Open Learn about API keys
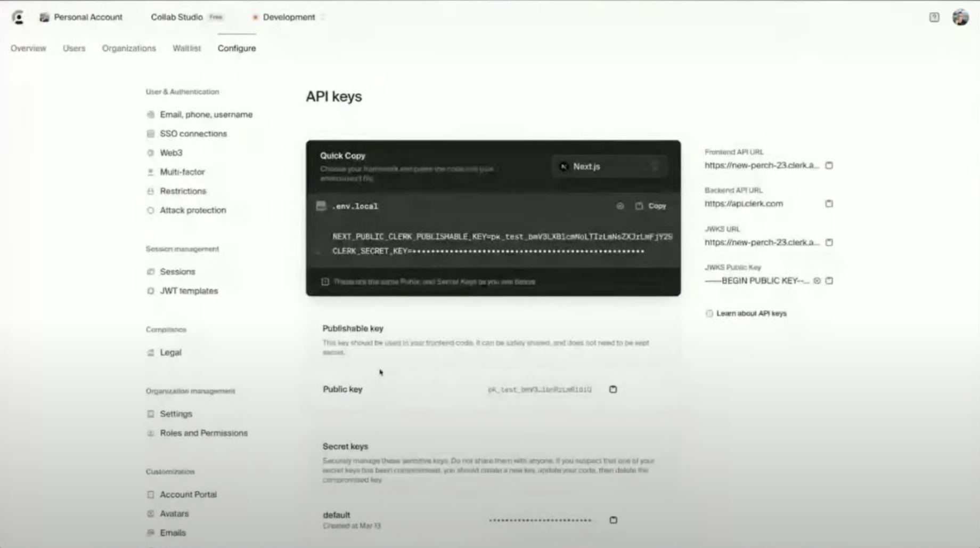This screenshot has height=548, width=980. coord(752,313)
